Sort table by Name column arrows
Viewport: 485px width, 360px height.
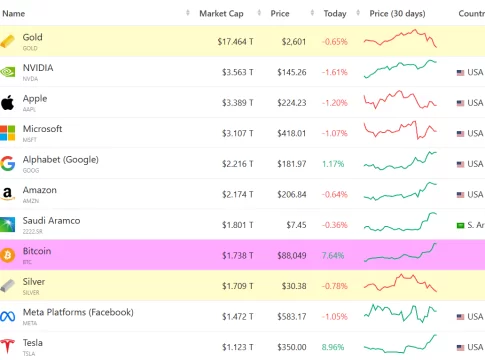click(x=188, y=13)
